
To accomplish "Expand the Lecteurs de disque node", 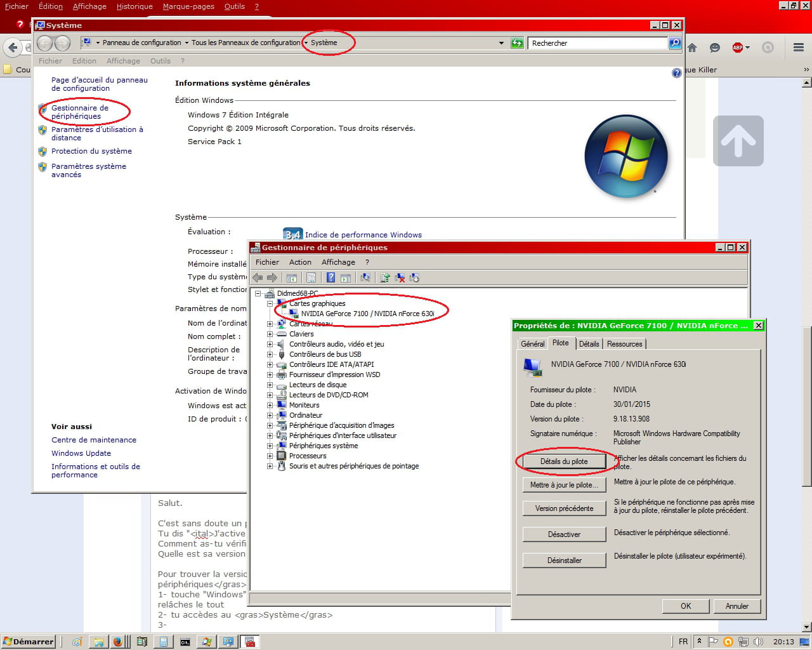I will (x=270, y=385).
